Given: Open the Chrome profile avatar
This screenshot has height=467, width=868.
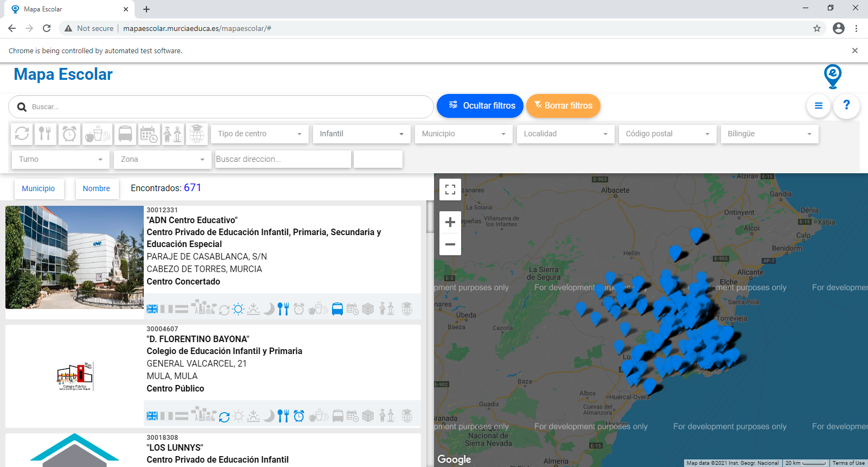Looking at the screenshot, I should [839, 28].
